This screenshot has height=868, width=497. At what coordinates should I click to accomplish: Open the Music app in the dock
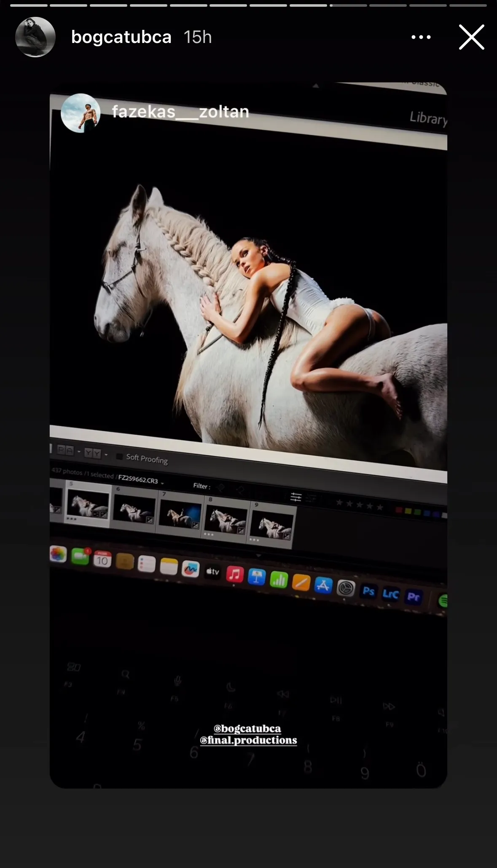tap(235, 574)
